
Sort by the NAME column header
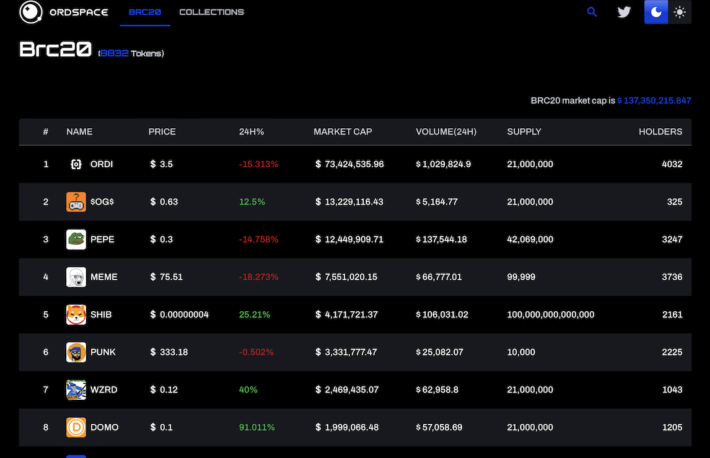pyautogui.click(x=79, y=132)
